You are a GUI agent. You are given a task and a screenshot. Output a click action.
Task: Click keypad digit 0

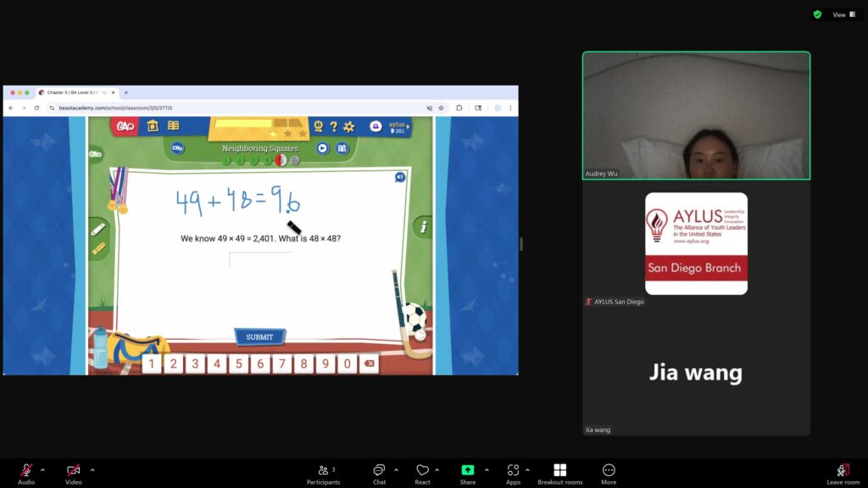tap(347, 363)
